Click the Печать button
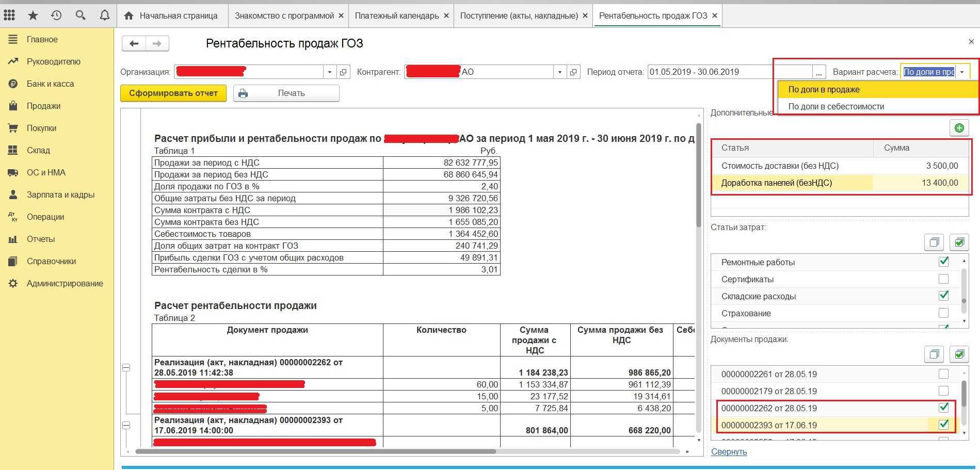The width and height of the screenshot is (980, 470). click(x=286, y=93)
